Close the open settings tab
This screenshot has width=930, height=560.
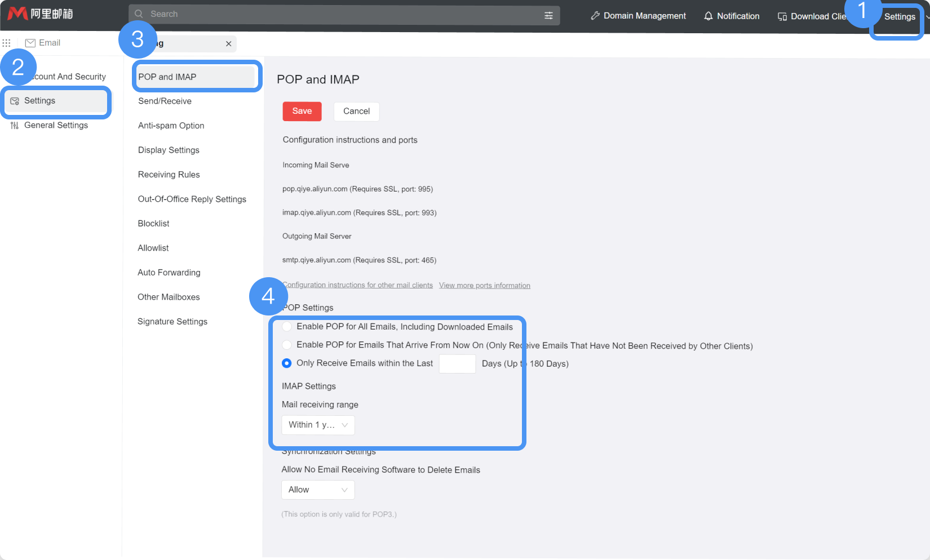228,43
